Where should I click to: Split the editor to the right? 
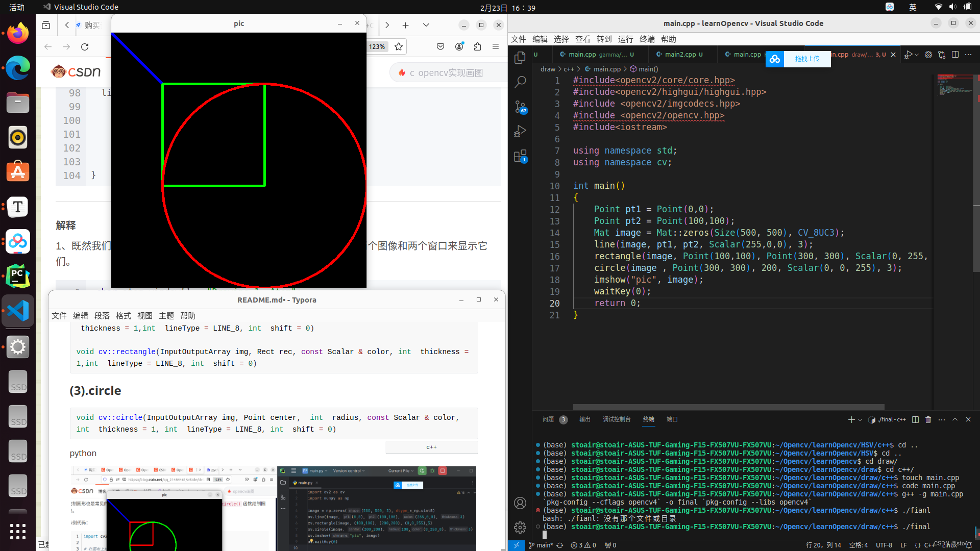click(x=955, y=55)
